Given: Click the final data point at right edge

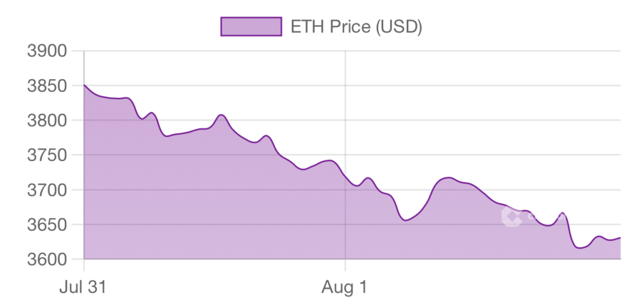Looking at the screenshot, I should click(620, 238).
